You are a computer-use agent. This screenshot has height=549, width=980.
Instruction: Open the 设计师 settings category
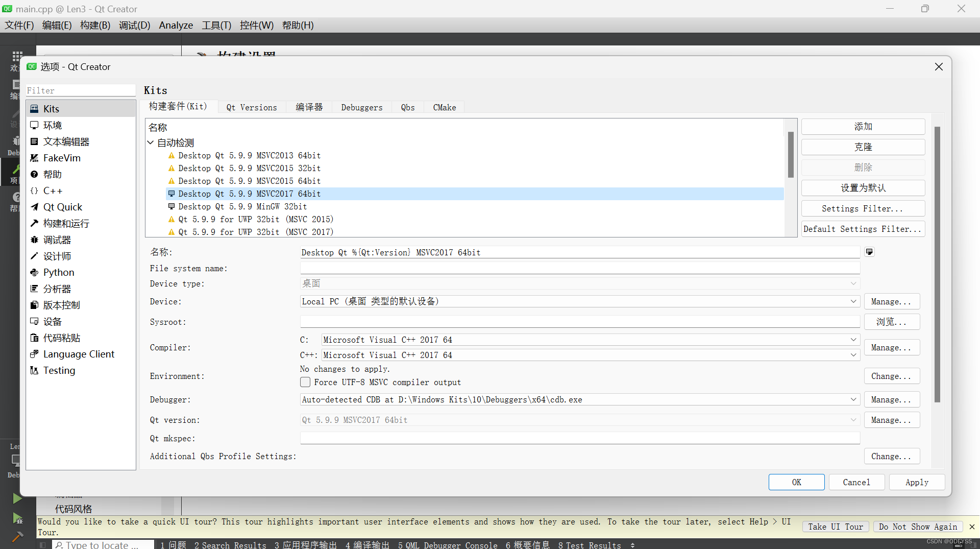[81, 256]
